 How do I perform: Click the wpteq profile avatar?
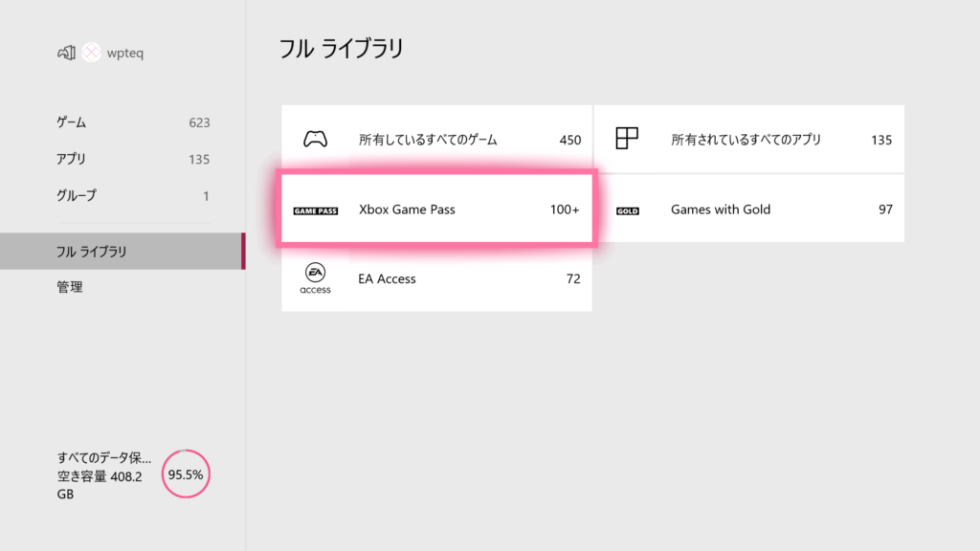pyautogui.click(x=91, y=53)
